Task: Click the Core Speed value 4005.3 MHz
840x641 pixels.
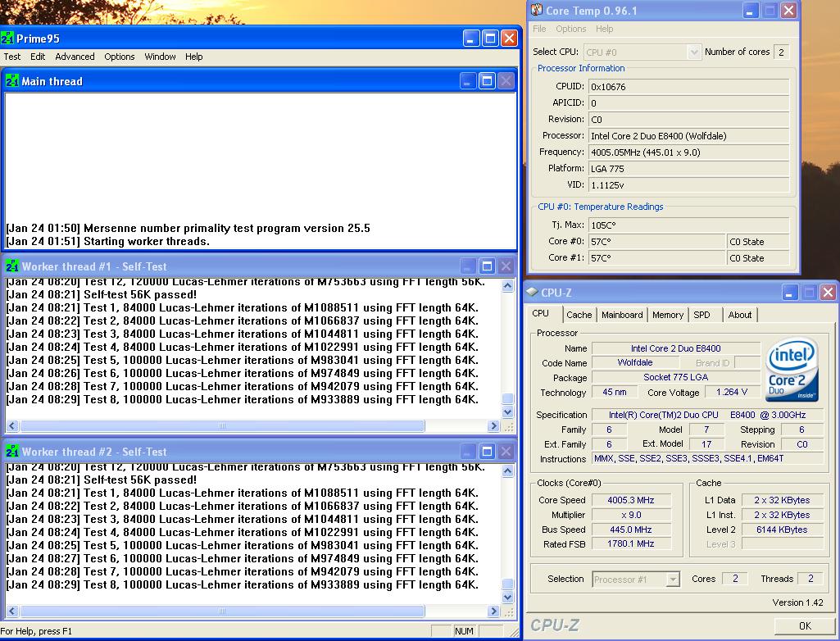Action: pyautogui.click(x=631, y=500)
